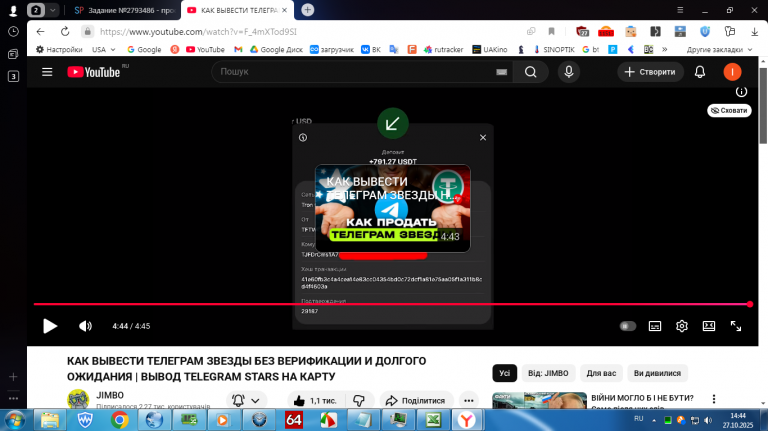This screenshot has height=431, width=768.
Task: Click Створити create button
Action: coord(650,72)
